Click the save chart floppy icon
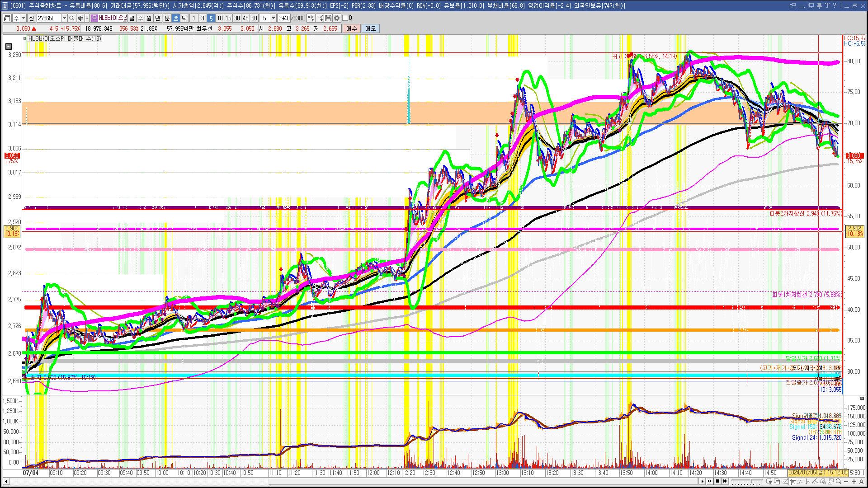This screenshot has width=868, height=488. [x=328, y=18]
